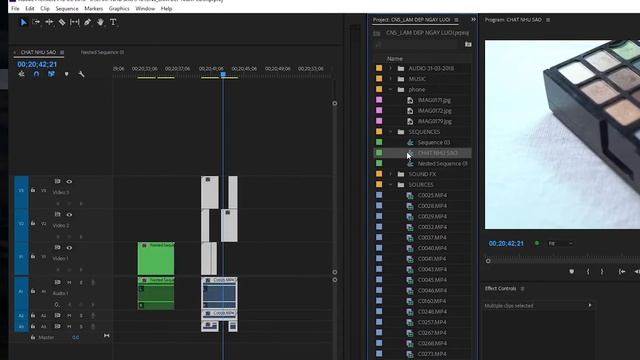640x360 pixels.
Task: Create a new search bin from query
Action: (468, 44)
